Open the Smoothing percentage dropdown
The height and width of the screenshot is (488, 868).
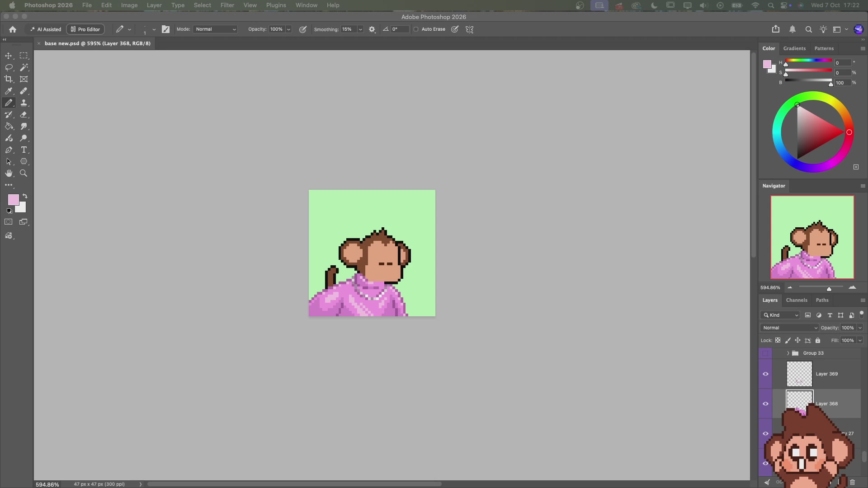coord(360,29)
